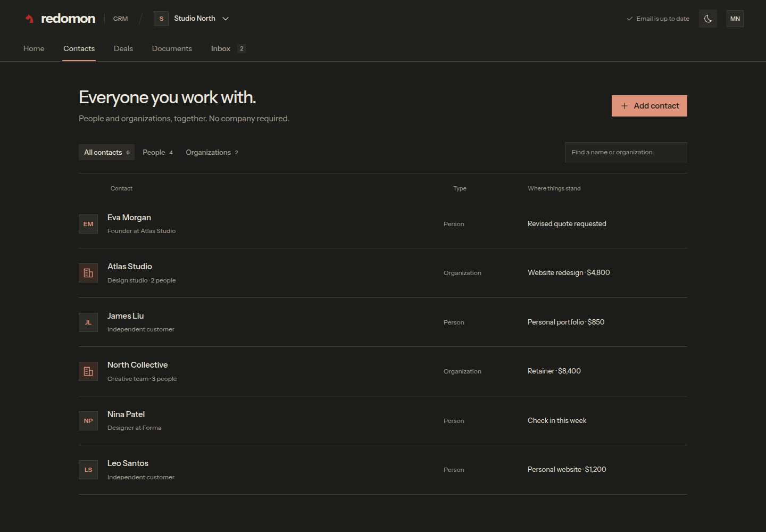Click the CRM breadcrumb label
The image size is (766, 532).
121,19
